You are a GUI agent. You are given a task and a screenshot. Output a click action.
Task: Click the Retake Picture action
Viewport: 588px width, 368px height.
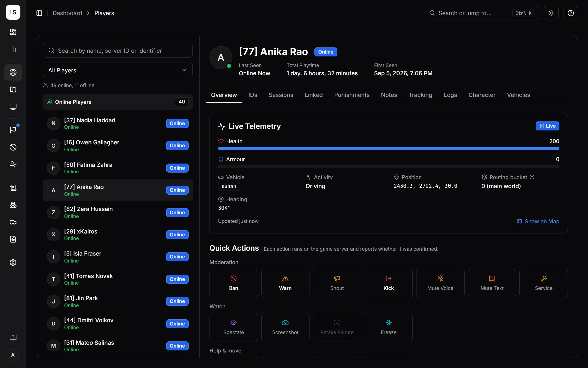tap(337, 327)
